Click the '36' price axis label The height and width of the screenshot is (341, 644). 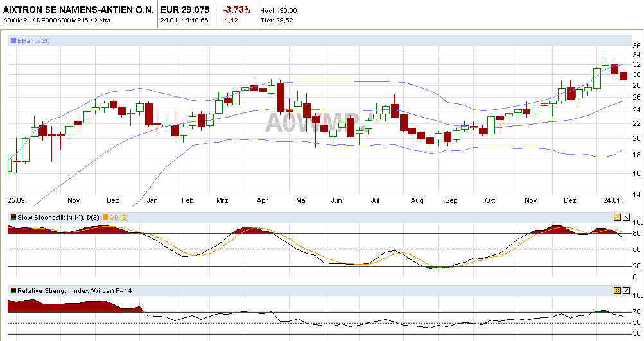pos(636,46)
